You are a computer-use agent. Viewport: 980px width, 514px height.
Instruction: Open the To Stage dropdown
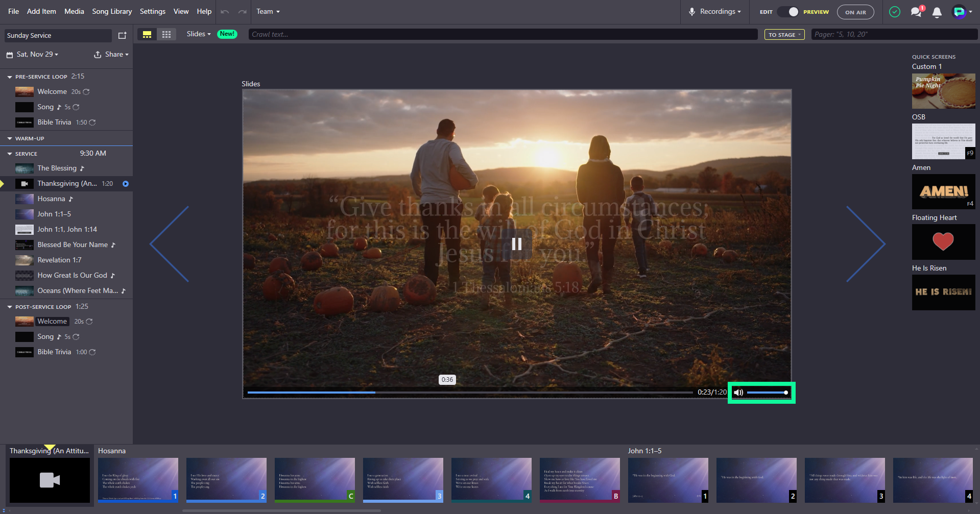[x=785, y=35]
